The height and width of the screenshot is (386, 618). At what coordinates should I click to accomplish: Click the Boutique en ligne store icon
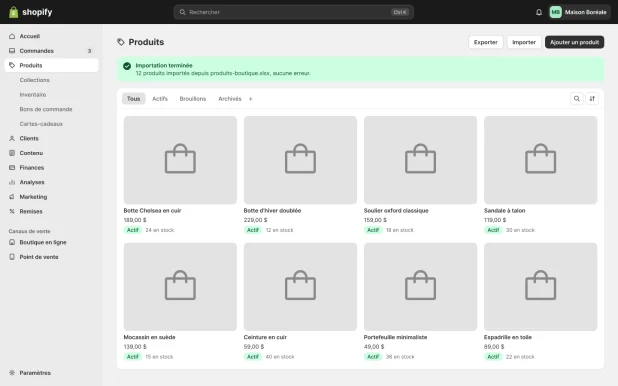[12, 242]
